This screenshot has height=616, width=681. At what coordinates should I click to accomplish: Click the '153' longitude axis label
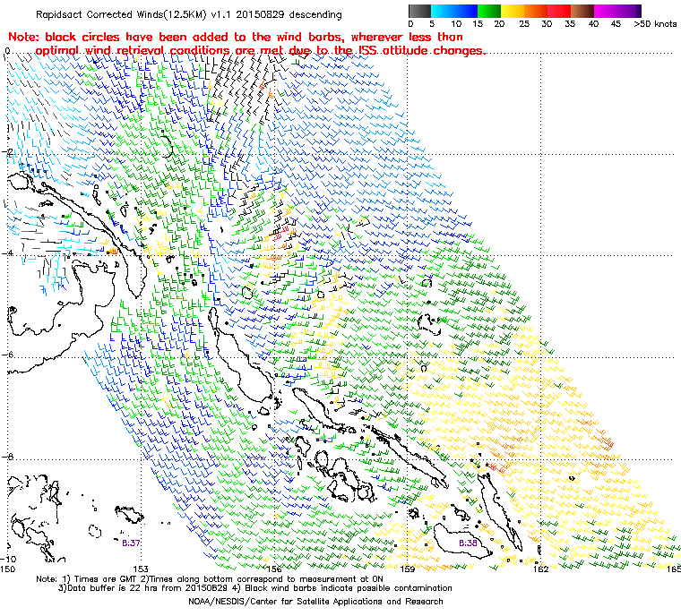[141, 569]
